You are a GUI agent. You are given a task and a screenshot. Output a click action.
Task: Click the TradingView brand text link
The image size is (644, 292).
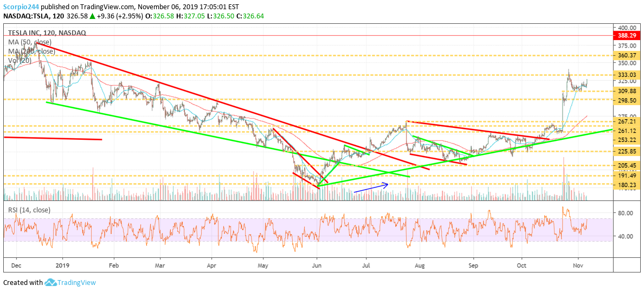(76, 283)
